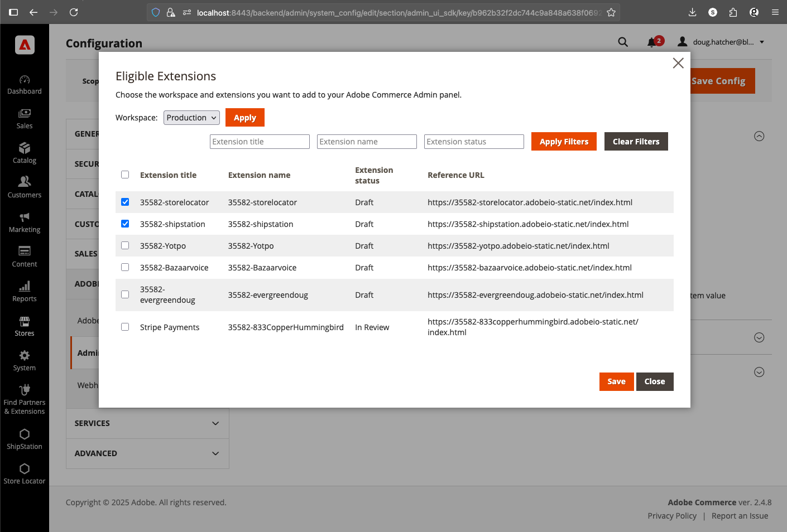Click the Reference URL column header
Image resolution: width=787 pixels, height=532 pixels.
coord(455,175)
